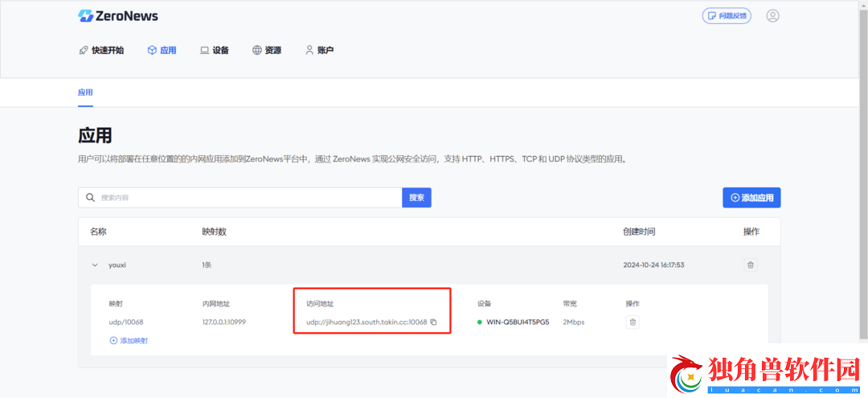This screenshot has width=868, height=398.
Task: Click the access address udp://jihuang123.south.takin.cc:10068
Action: (367, 322)
